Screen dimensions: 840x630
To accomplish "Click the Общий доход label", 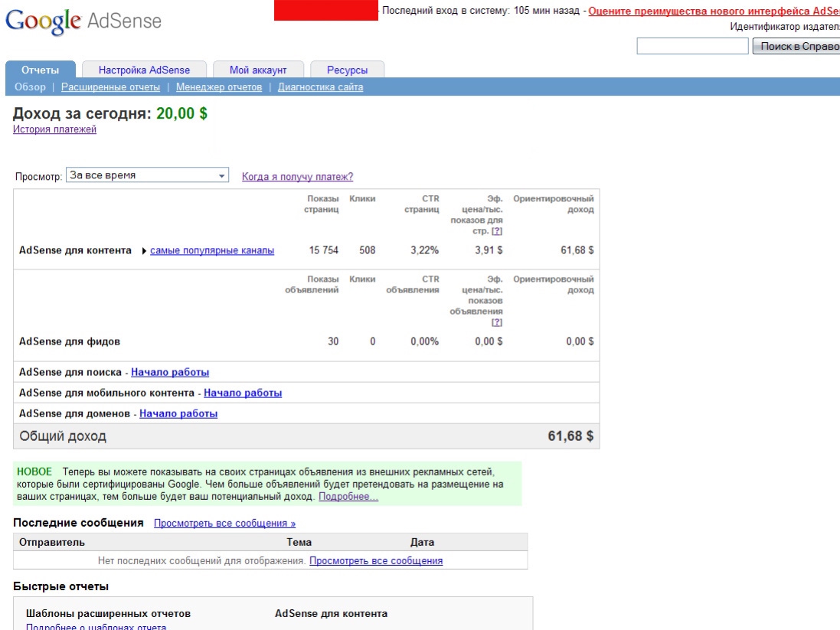I will [63, 436].
